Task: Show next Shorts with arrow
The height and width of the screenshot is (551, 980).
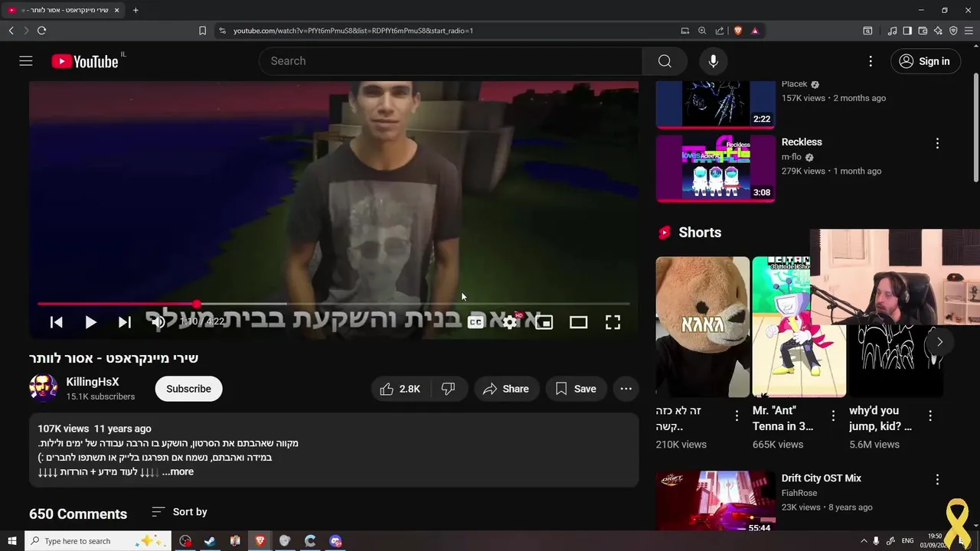Action: point(939,342)
